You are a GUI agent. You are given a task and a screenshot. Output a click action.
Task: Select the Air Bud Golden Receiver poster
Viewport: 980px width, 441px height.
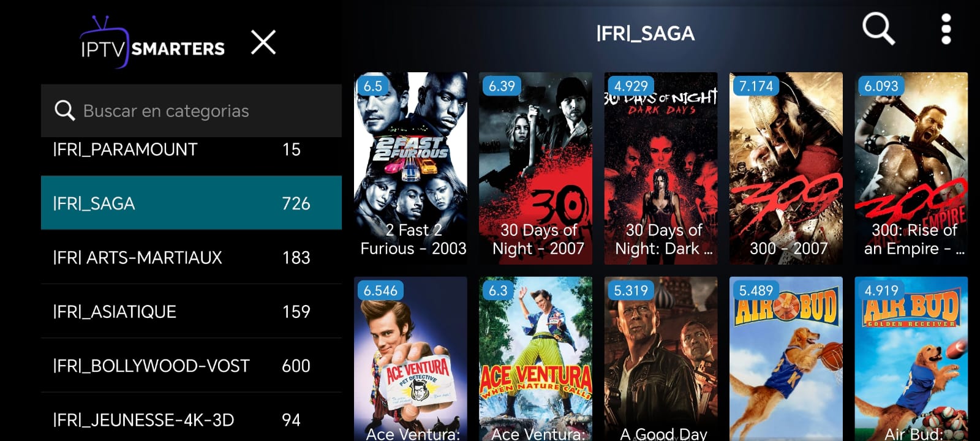tap(911, 359)
